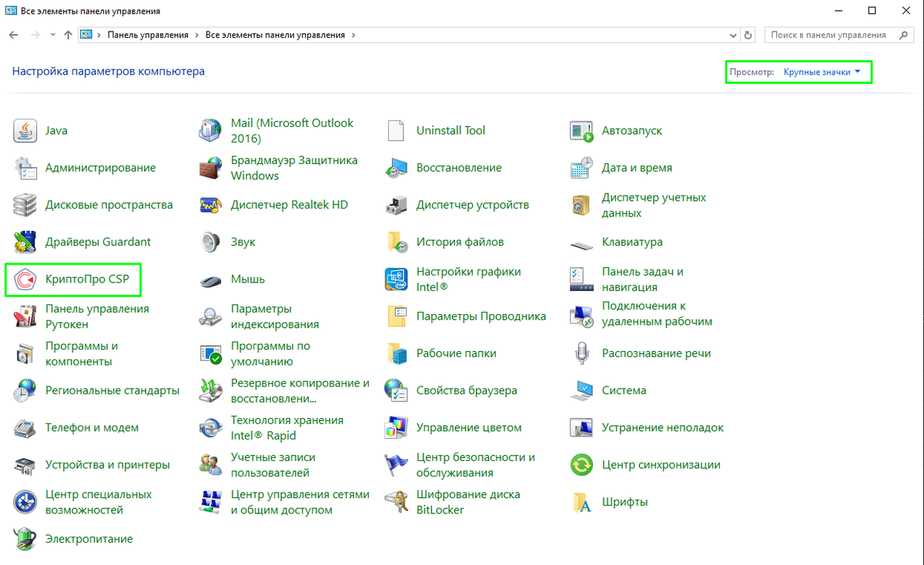Refresh the control panel view
Viewport: 924px width, 565px height.
tap(748, 35)
